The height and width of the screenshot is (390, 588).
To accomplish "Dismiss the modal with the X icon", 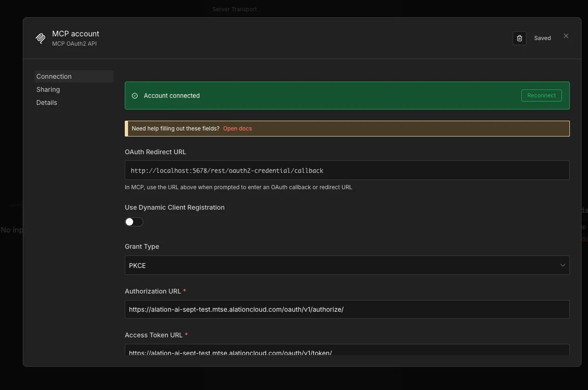I will pyautogui.click(x=566, y=36).
